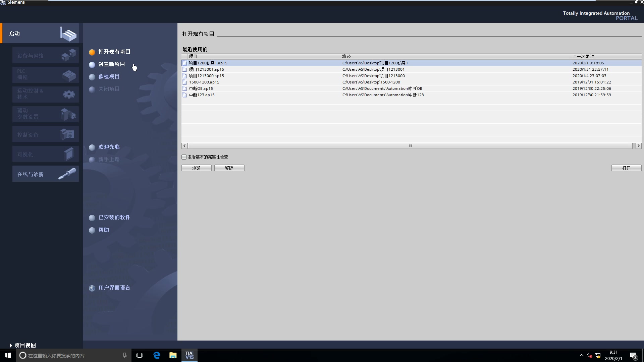Screen dimensions: 644x362
Task: Select the 移植项目 option
Action: [109, 77]
